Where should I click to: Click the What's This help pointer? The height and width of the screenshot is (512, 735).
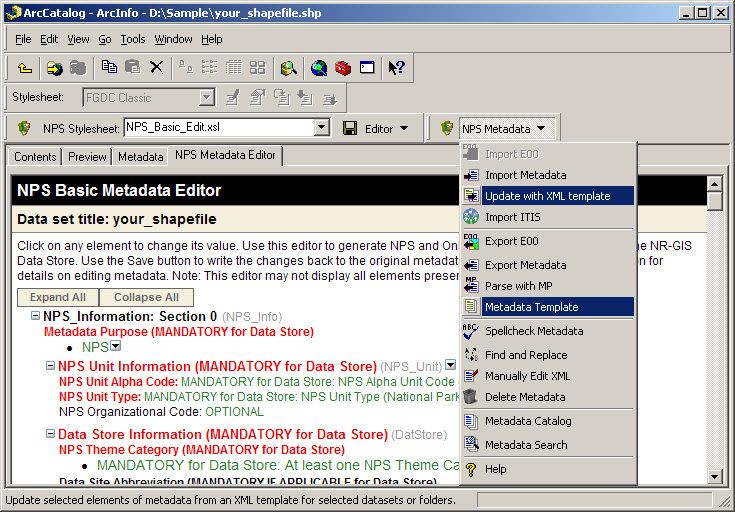pyautogui.click(x=397, y=68)
